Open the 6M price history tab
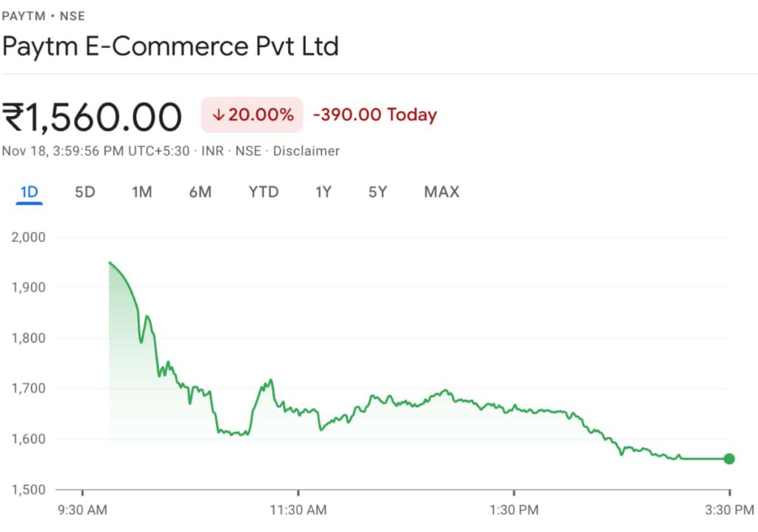Screen dimensions: 758x532 coord(200,192)
